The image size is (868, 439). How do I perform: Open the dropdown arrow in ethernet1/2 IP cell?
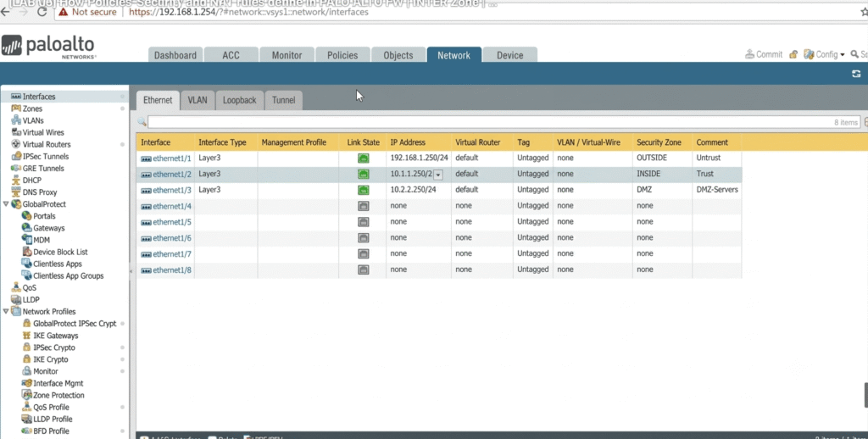click(438, 175)
